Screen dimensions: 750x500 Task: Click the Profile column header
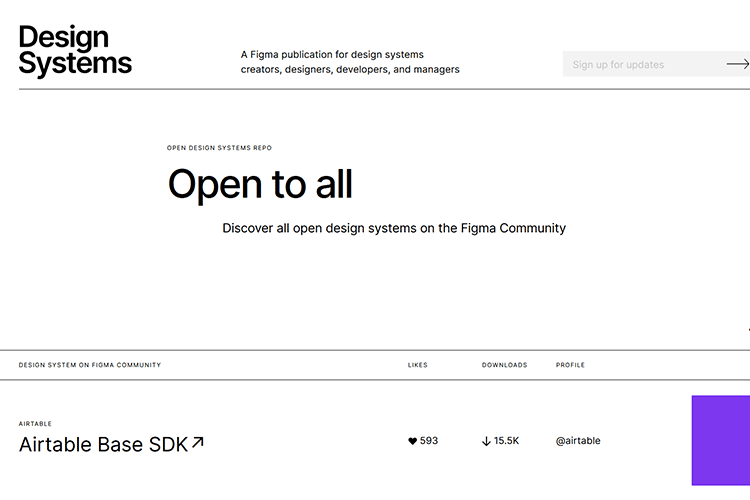pos(570,365)
